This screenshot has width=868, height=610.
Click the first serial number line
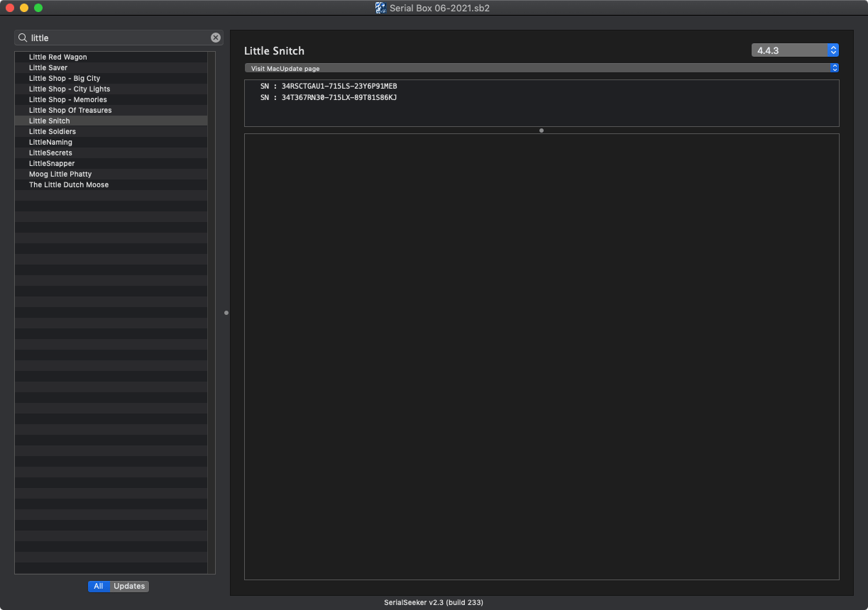click(329, 87)
